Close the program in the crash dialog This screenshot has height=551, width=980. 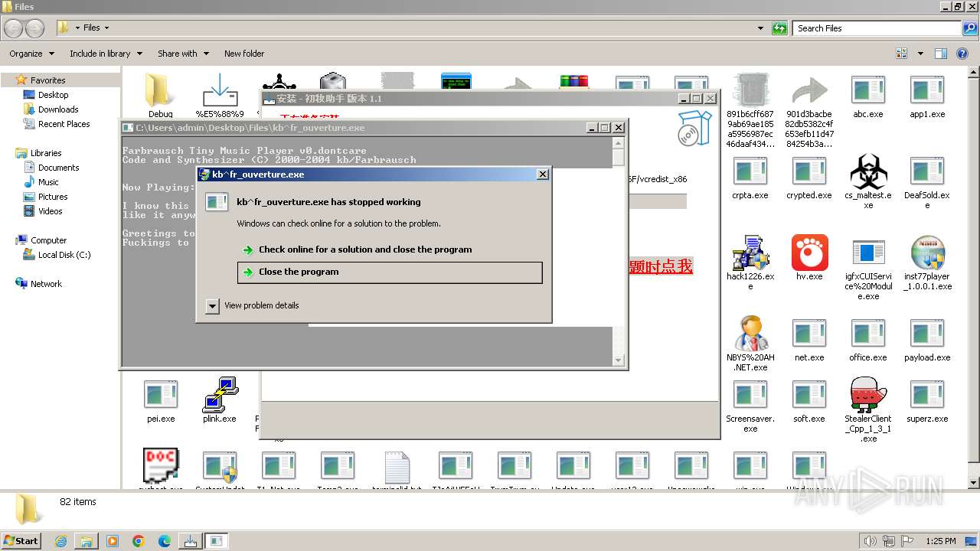click(x=390, y=272)
